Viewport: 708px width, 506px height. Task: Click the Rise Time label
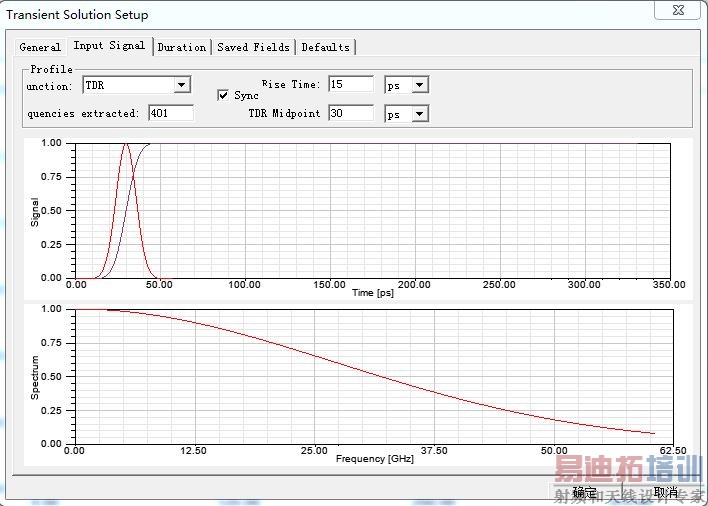tap(291, 84)
